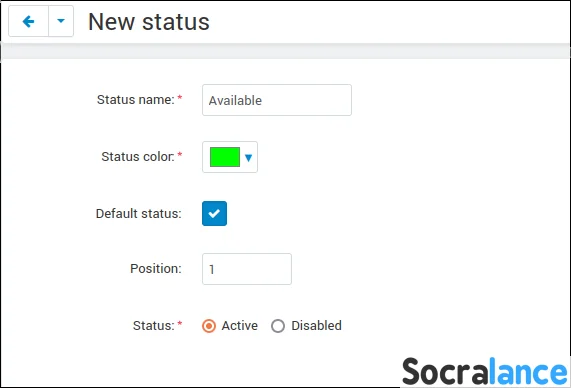The height and width of the screenshot is (388, 571).
Task: Click the Position input field
Action: tap(247, 269)
